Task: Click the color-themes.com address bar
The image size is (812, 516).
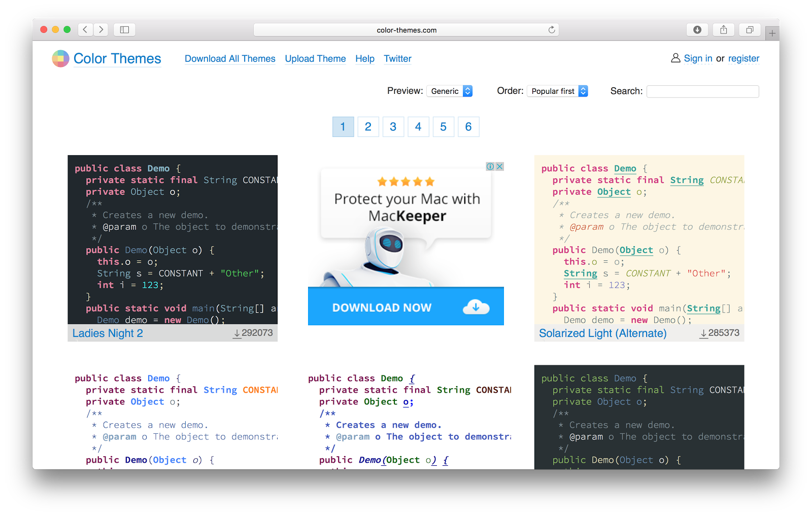Action: (x=406, y=30)
